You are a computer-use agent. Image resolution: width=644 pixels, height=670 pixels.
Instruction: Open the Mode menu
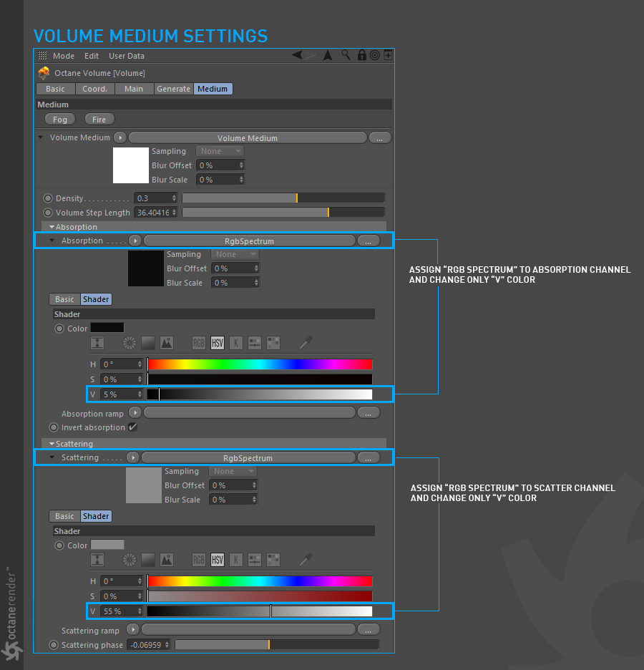pyautogui.click(x=64, y=56)
